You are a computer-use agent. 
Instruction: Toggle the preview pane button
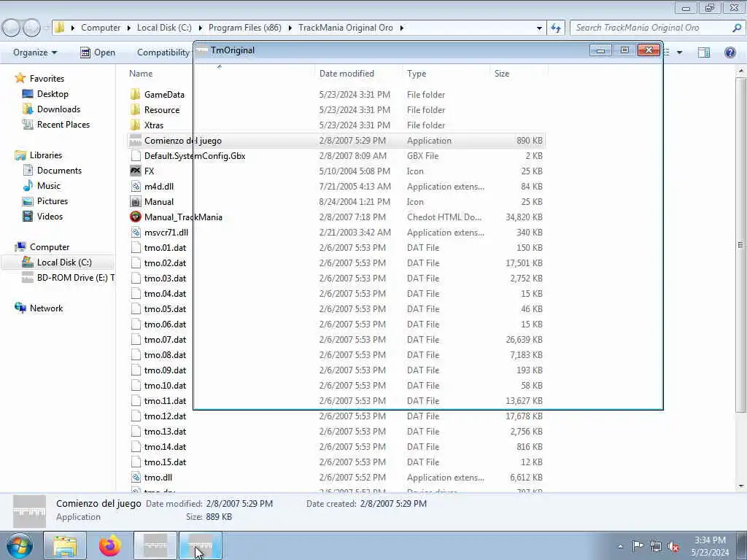click(704, 52)
